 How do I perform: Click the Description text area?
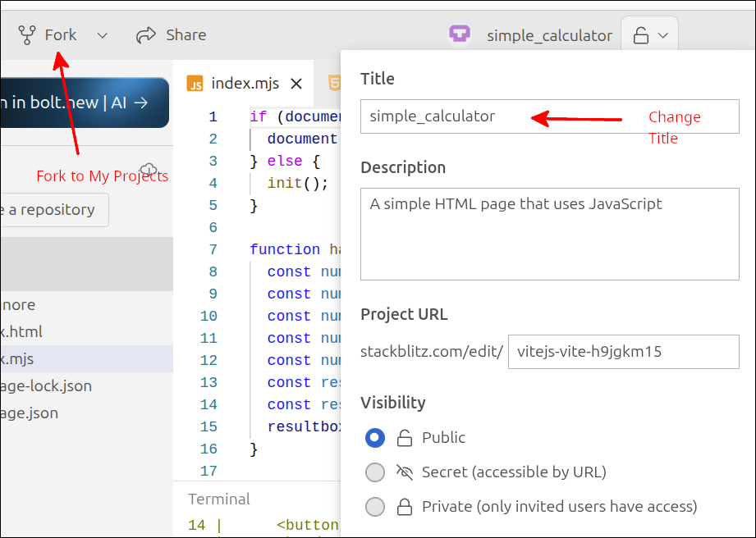pos(549,234)
